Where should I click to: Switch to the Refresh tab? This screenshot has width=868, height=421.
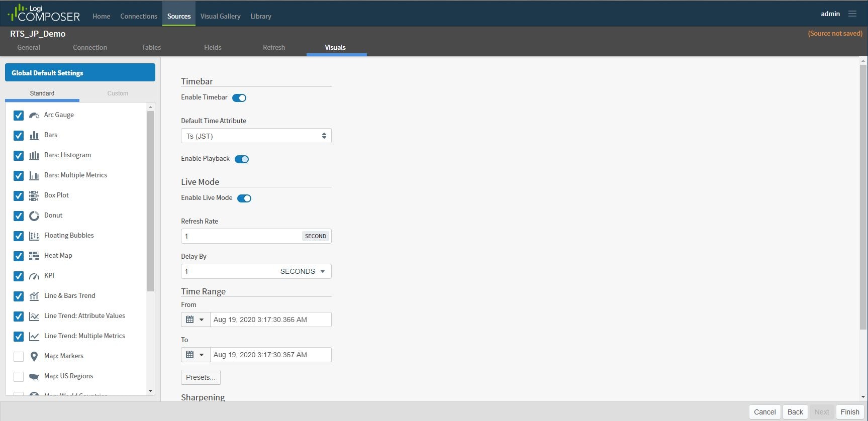274,47
